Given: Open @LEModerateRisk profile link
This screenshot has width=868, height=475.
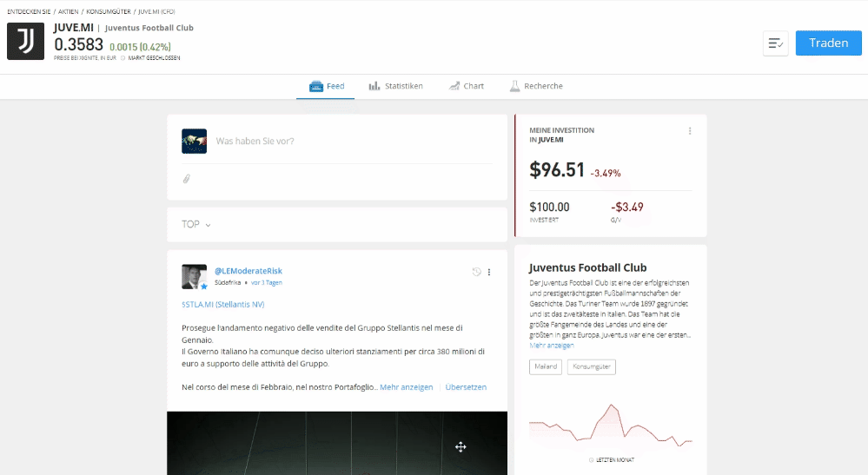Looking at the screenshot, I should 248,271.
